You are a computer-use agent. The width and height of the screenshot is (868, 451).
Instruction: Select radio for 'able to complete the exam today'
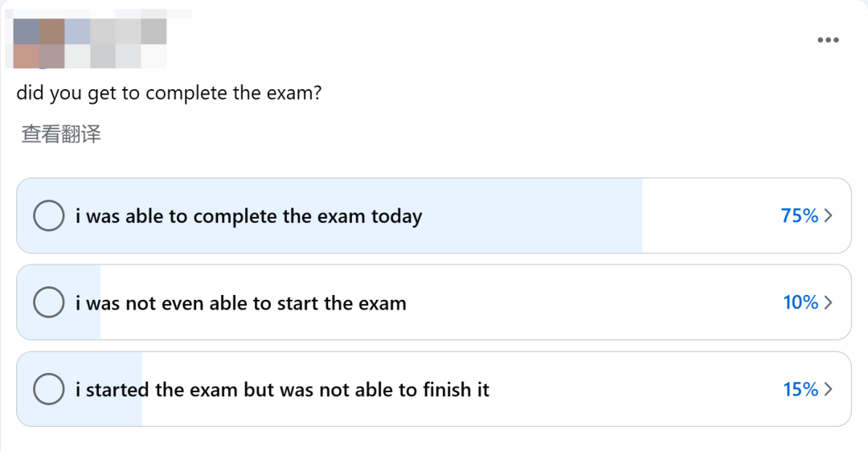[49, 215]
